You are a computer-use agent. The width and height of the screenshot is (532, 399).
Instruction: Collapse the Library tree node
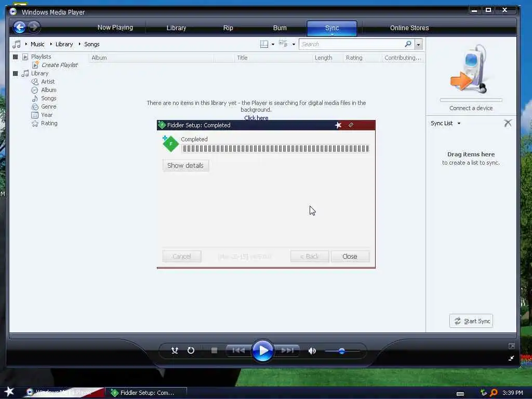coord(15,73)
